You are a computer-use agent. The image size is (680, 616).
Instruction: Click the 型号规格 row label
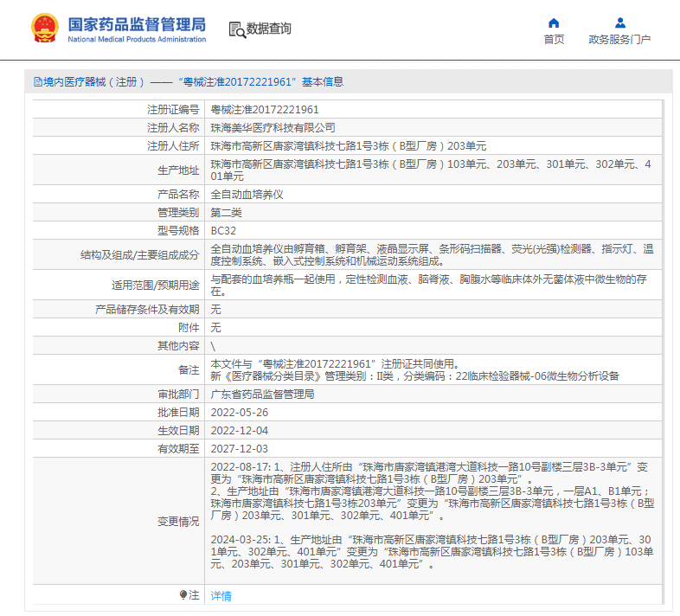178,231
